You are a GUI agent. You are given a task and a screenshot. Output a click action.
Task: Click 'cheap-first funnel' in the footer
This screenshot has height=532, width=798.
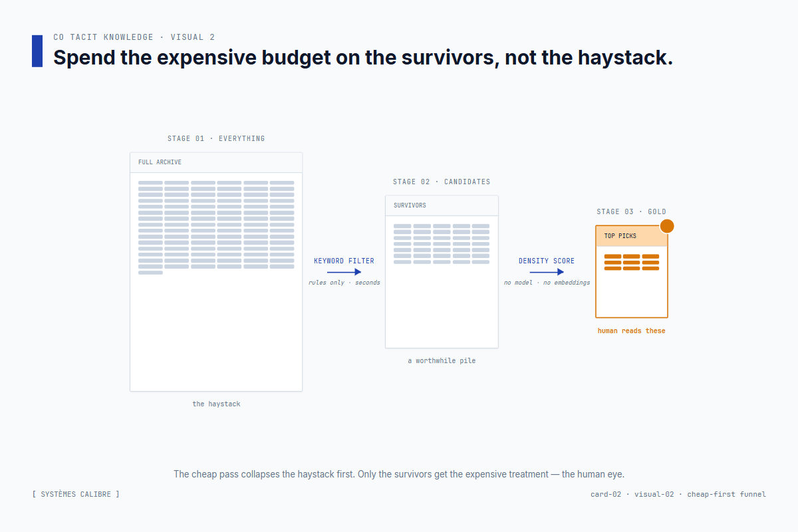coord(727,494)
